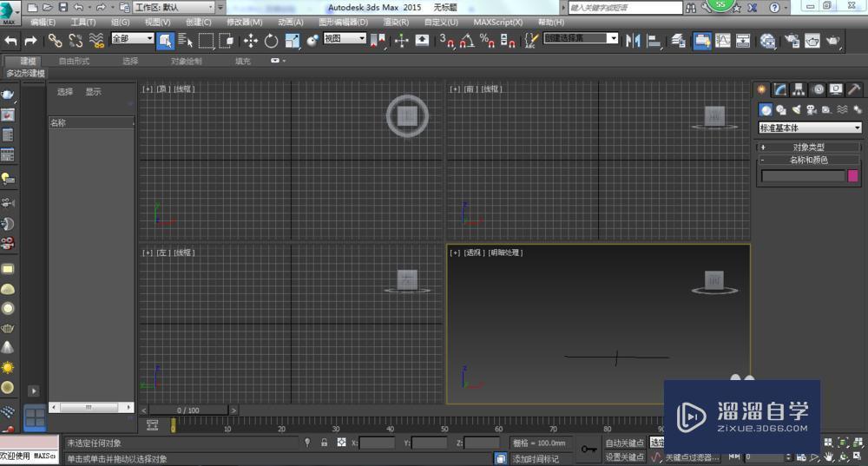
Task: Open the 标准基本体 category dropdown
Action: pyautogui.click(x=810, y=128)
